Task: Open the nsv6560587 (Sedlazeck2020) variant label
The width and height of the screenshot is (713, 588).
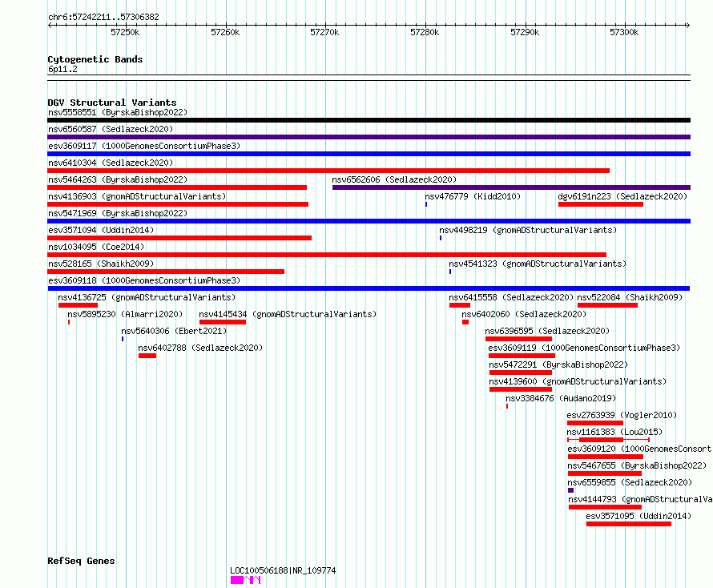Action: click(111, 129)
